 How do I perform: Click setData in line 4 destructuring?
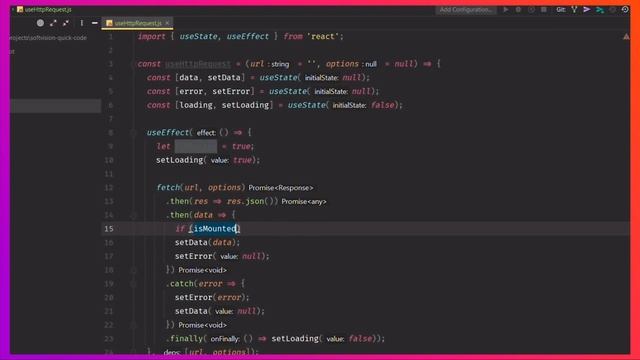point(224,78)
